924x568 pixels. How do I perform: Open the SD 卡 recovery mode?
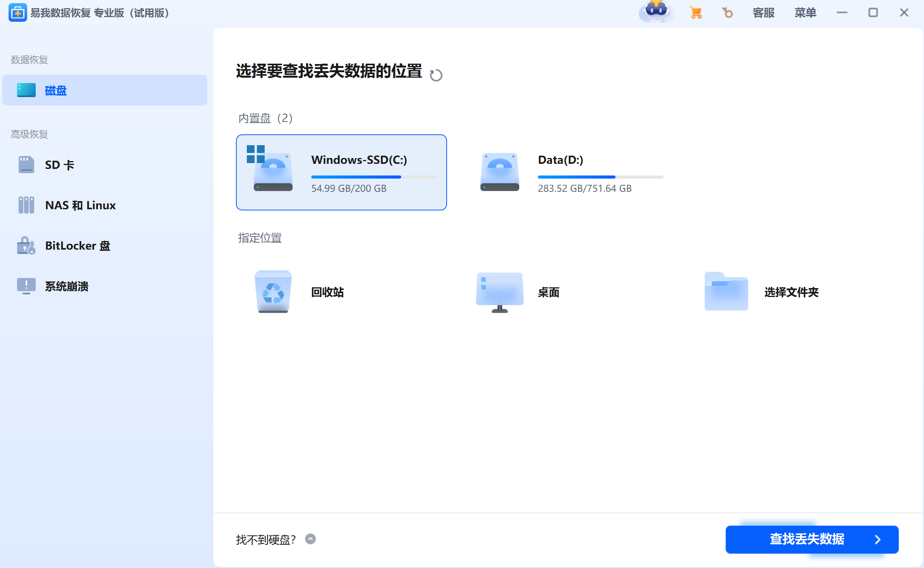(60, 165)
